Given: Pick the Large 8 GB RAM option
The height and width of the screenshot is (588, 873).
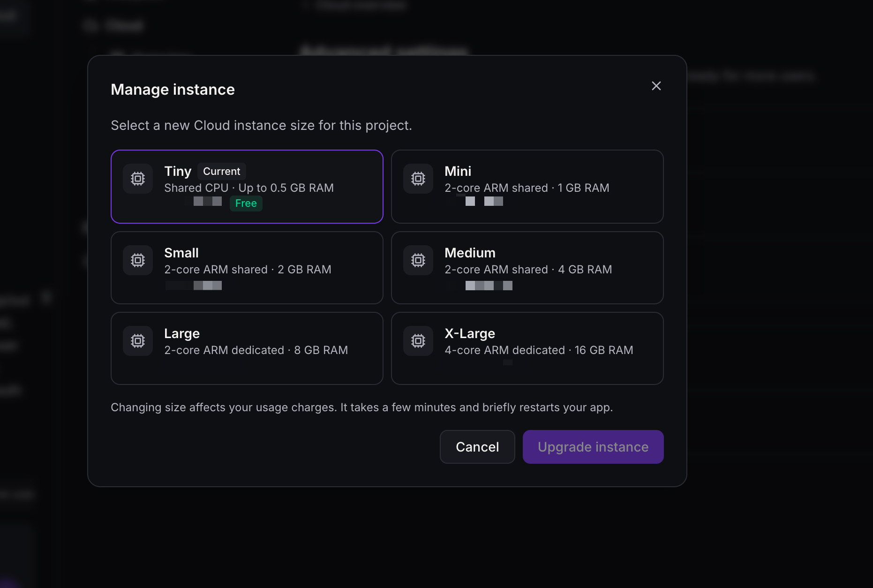Looking at the screenshot, I should click(247, 348).
